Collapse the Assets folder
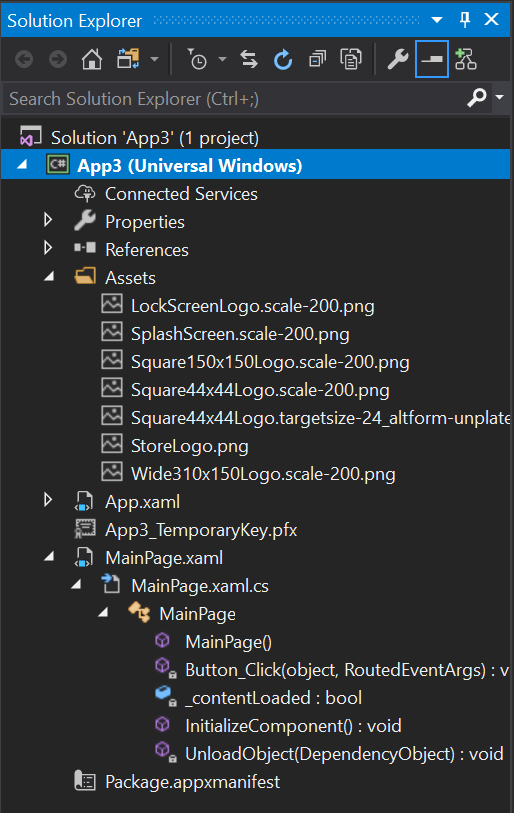The height and width of the screenshot is (813, 514). pyautogui.click(x=49, y=277)
